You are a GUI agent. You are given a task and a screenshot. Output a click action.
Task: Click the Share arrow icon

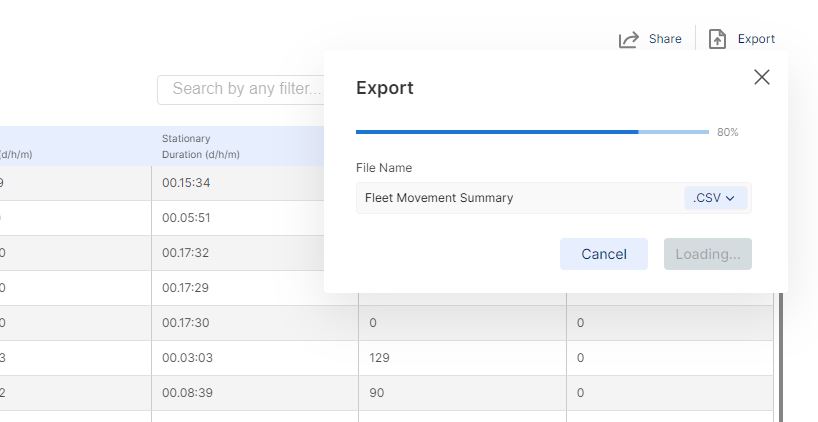[x=629, y=39]
